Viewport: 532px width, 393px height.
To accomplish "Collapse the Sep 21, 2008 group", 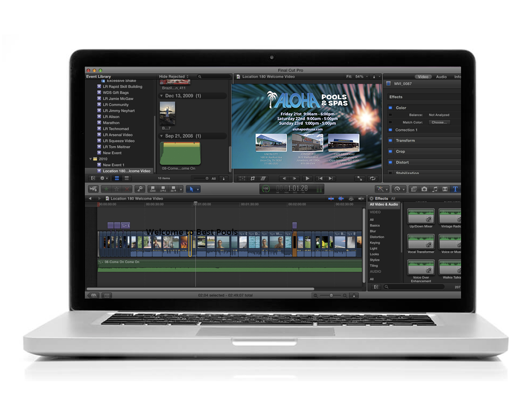I will (162, 136).
